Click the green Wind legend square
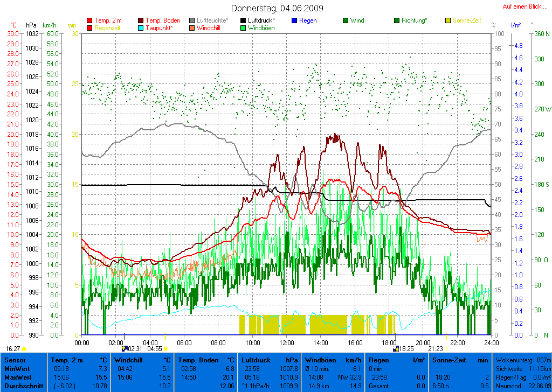This screenshot has width=552, height=392. click(346, 20)
